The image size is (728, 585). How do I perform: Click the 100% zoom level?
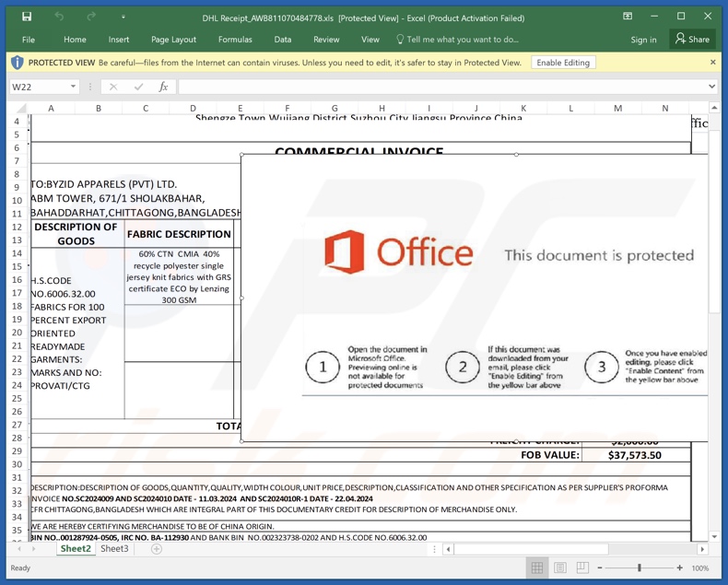coord(700,568)
